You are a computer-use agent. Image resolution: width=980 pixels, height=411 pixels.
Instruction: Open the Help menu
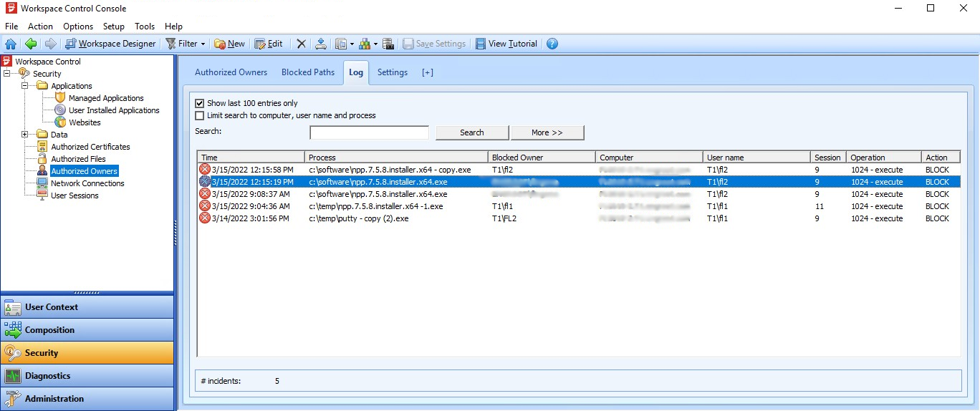point(173,26)
